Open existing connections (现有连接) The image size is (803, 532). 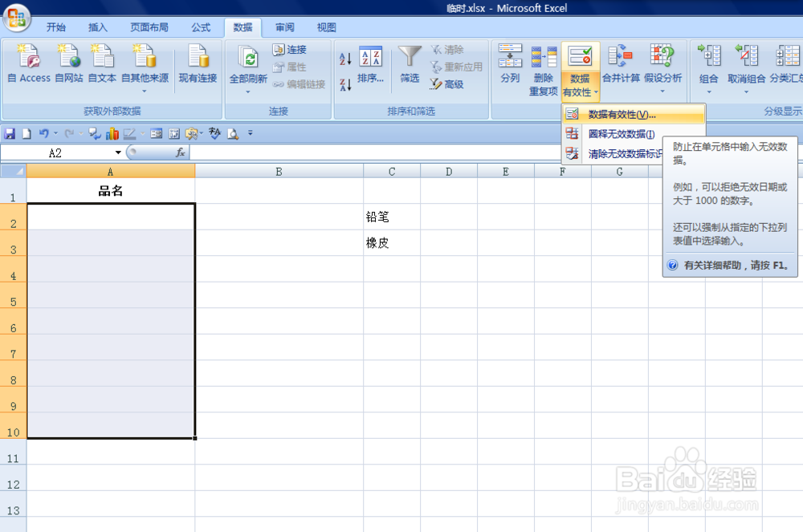click(x=198, y=64)
